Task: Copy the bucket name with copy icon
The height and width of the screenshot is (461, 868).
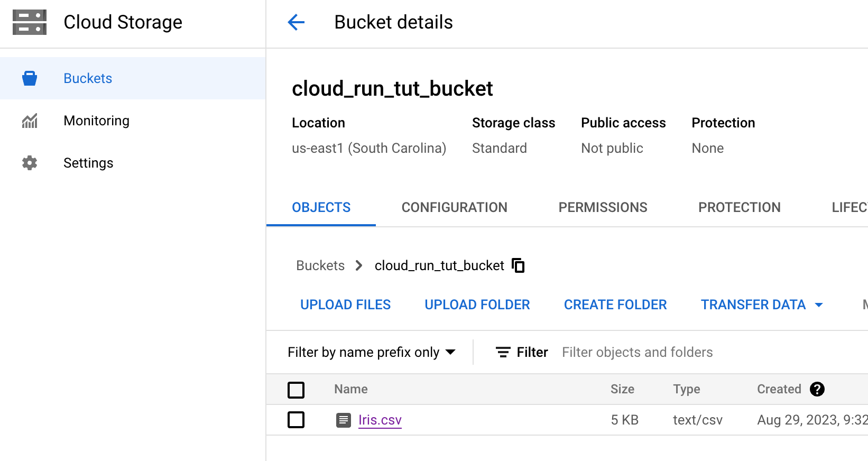Action: click(518, 265)
